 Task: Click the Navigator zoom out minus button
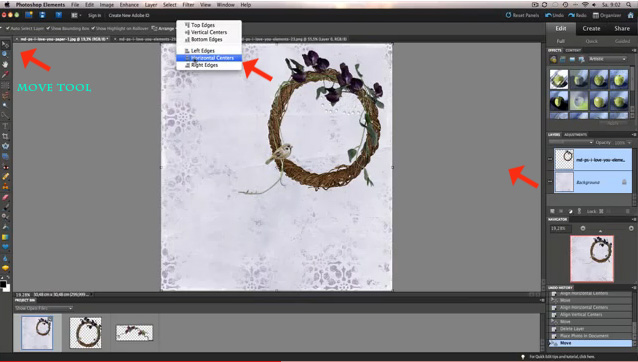tap(583, 229)
